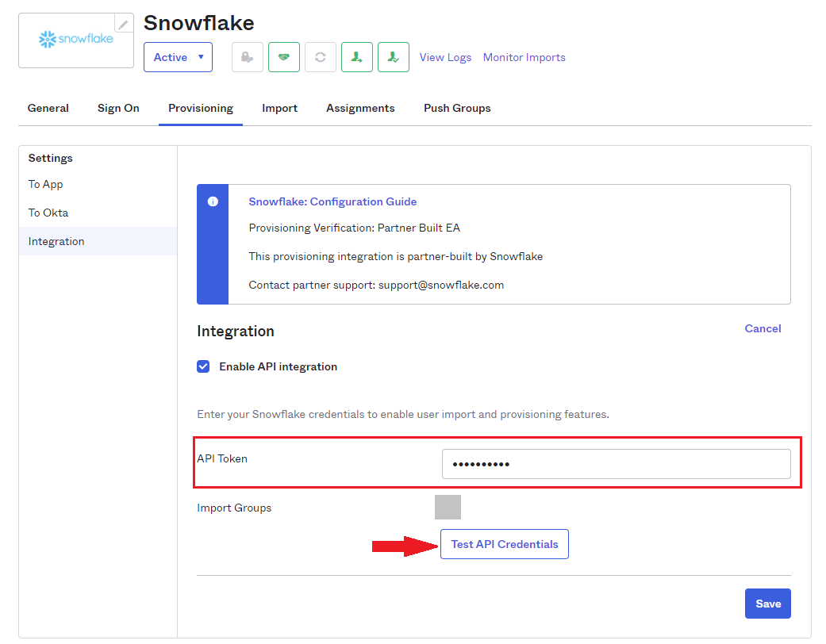Uncheck Enable API integration checkbox

pyautogui.click(x=203, y=366)
